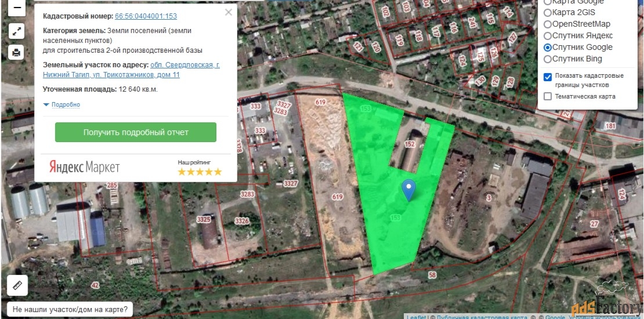Image resolution: width=644 pixels, height=319 pixels.
Task: Open cadastral number 66:56:0404001:153 link
Action: pyautogui.click(x=146, y=16)
